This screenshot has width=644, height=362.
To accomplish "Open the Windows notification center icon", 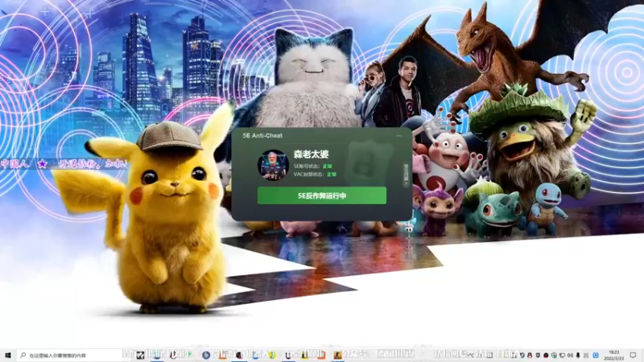I will [633, 355].
